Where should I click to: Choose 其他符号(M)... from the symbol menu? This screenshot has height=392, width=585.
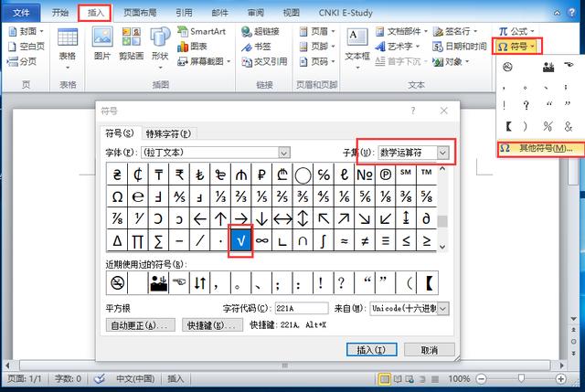[540, 148]
